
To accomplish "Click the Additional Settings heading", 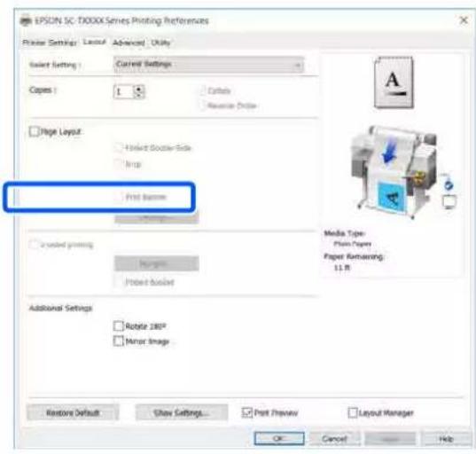I will click(x=60, y=308).
